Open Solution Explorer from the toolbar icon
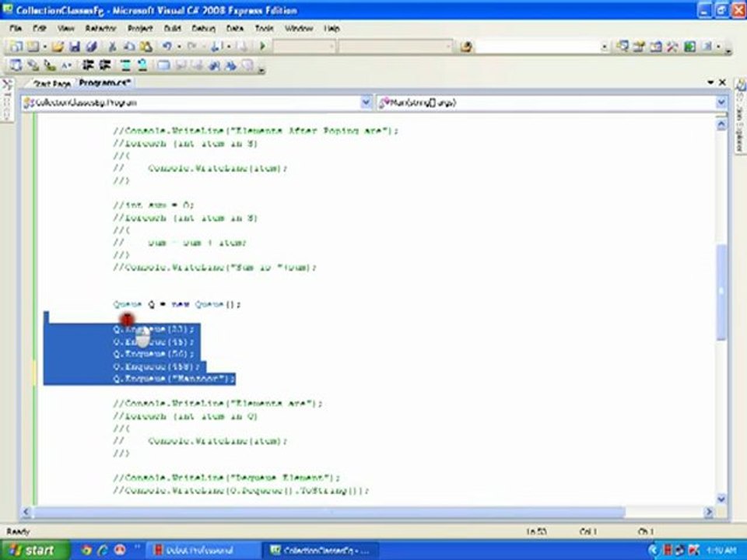 coord(622,46)
